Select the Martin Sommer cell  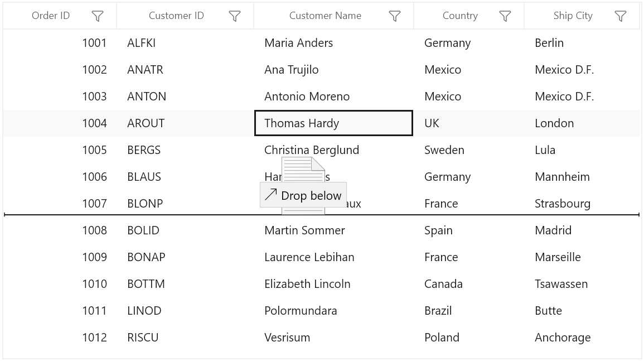tap(334, 230)
